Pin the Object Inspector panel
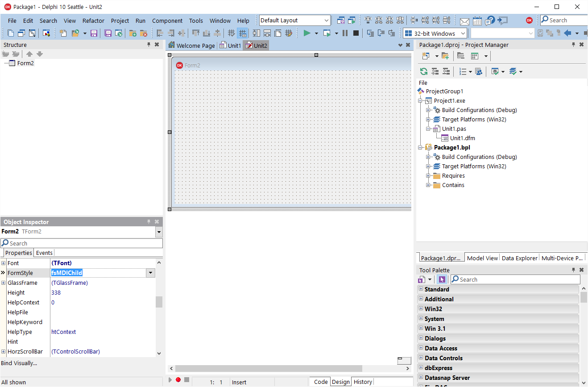The image size is (588, 387). (x=149, y=221)
